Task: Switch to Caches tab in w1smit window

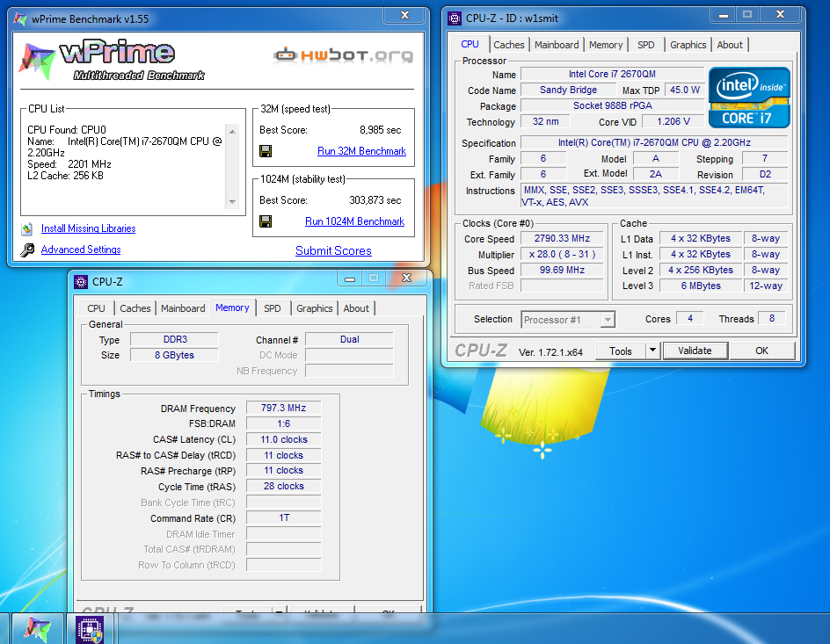Action: click(509, 45)
